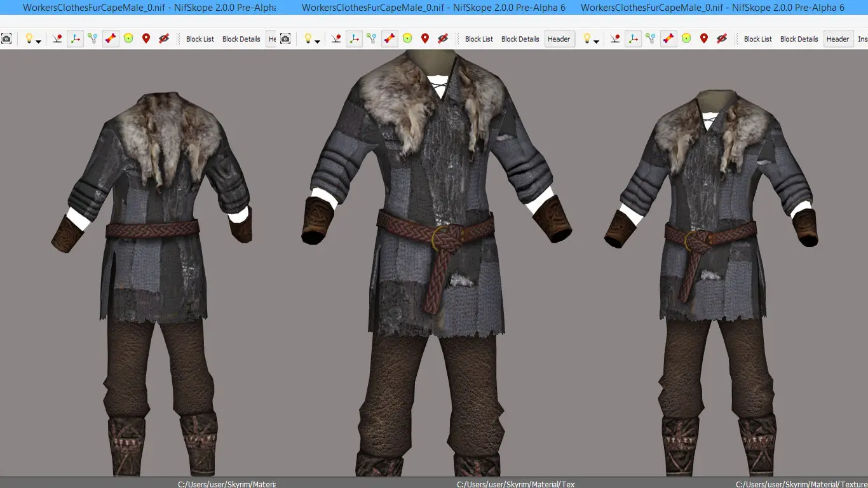This screenshot has width=868, height=488.
Task: Click the green circle icon in the right window
Action: click(686, 39)
